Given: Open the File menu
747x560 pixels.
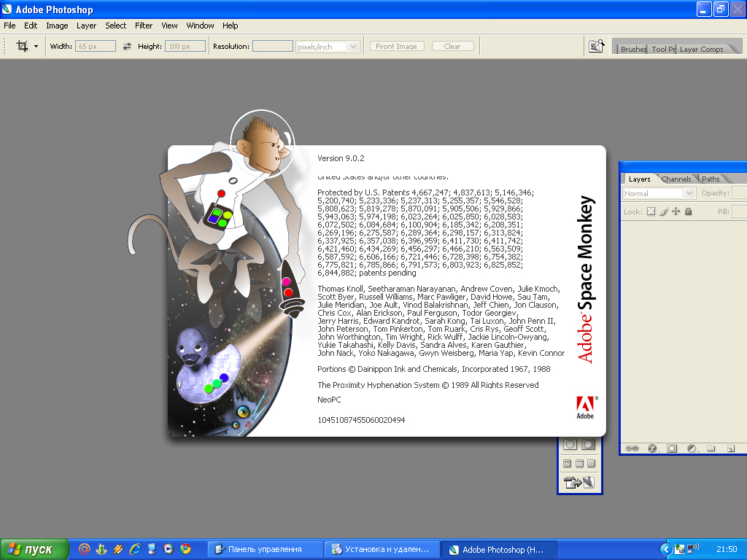Looking at the screenshot, I should 9,26.
